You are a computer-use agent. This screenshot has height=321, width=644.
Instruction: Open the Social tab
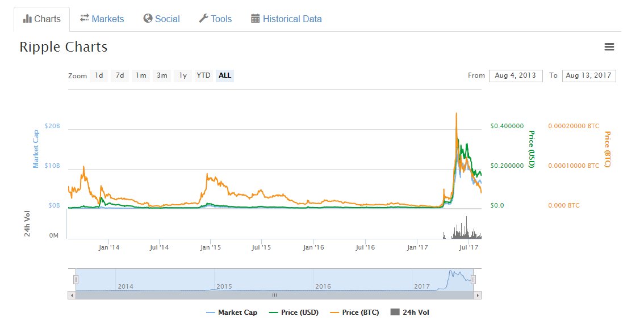(161, 19)
